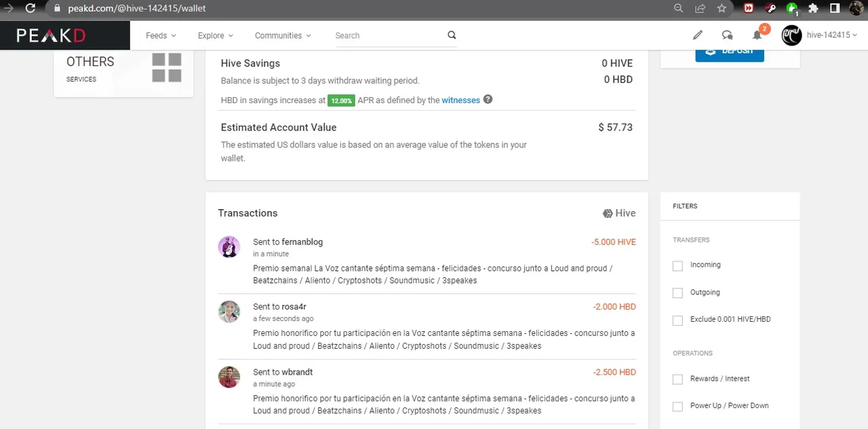This screenshot has width=868, height=429.
Task: Expand the Feeds dropdown menu
Action: tap(161, 35)
